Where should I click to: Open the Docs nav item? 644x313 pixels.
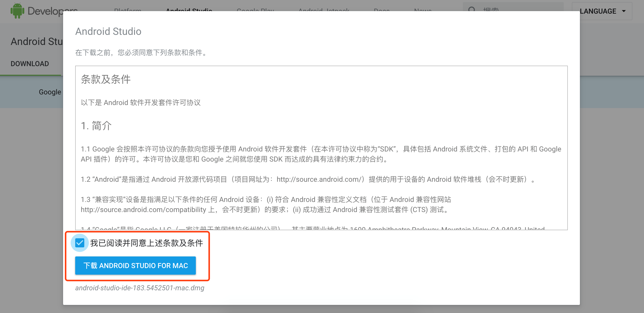coord(382,10)
